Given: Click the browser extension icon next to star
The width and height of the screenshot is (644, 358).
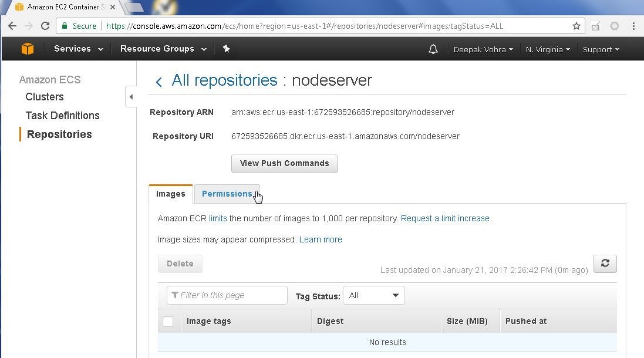Looking at the screenshot, I should (x=595, y=26).
